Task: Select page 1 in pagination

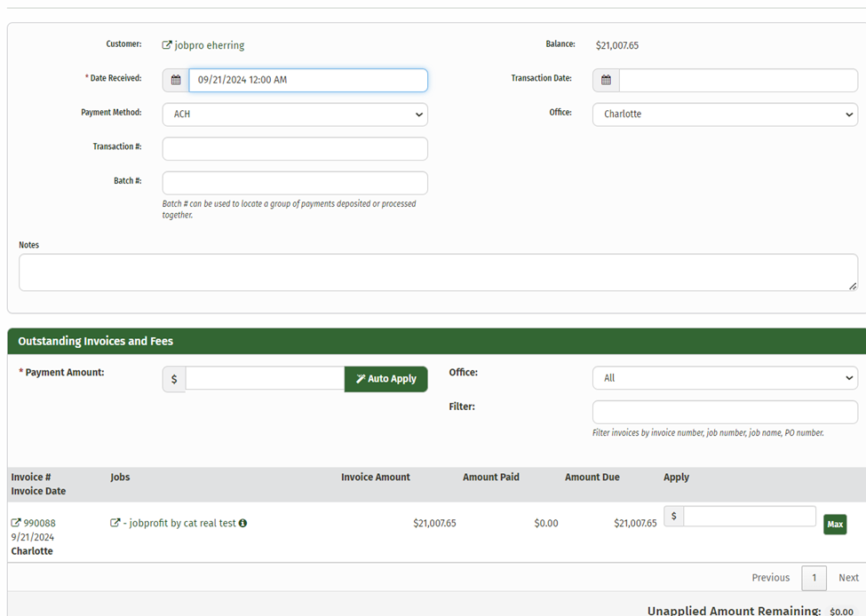Action: click(814, 578)
